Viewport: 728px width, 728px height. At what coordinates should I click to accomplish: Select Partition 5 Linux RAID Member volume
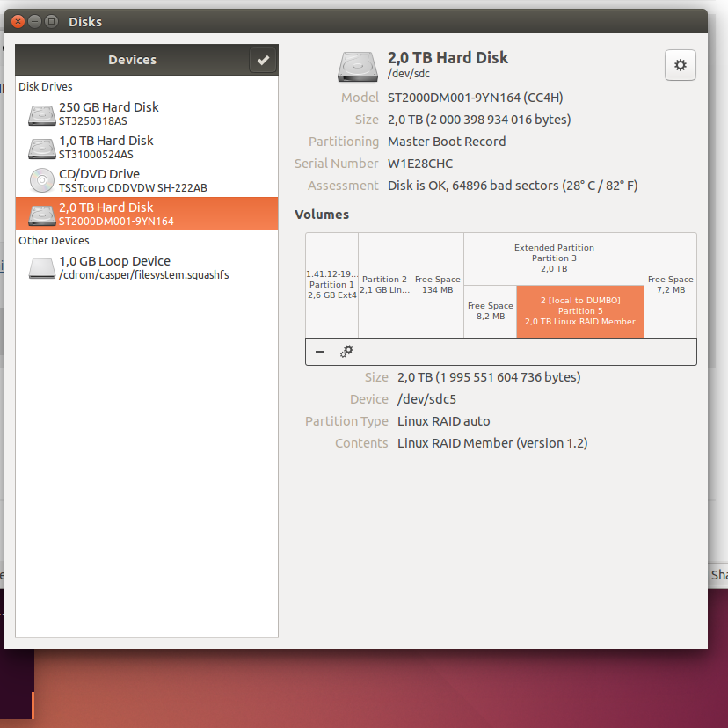tap(579, 311)
